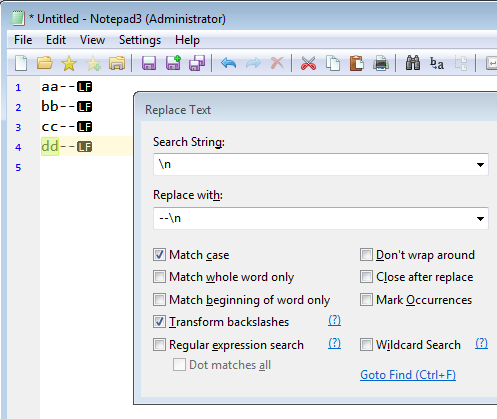
Task: Click the Goto Find (Ctrl+F) link
Action: tap(408, 375)
